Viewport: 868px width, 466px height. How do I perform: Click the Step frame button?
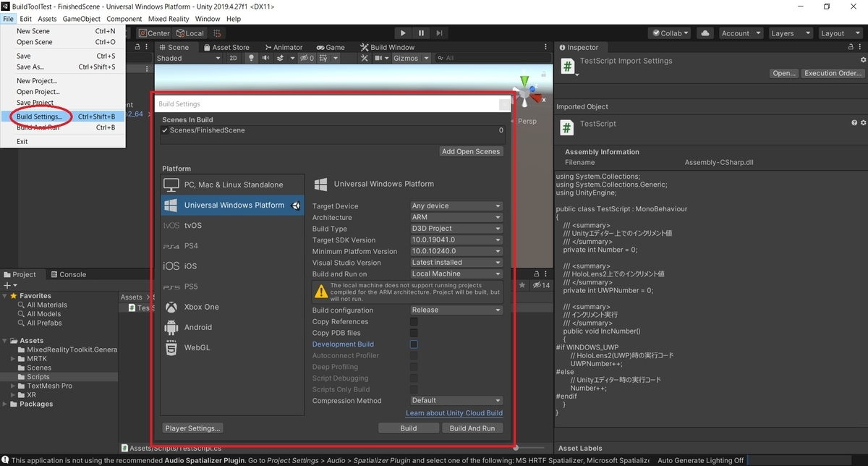[x=439, y=33]
